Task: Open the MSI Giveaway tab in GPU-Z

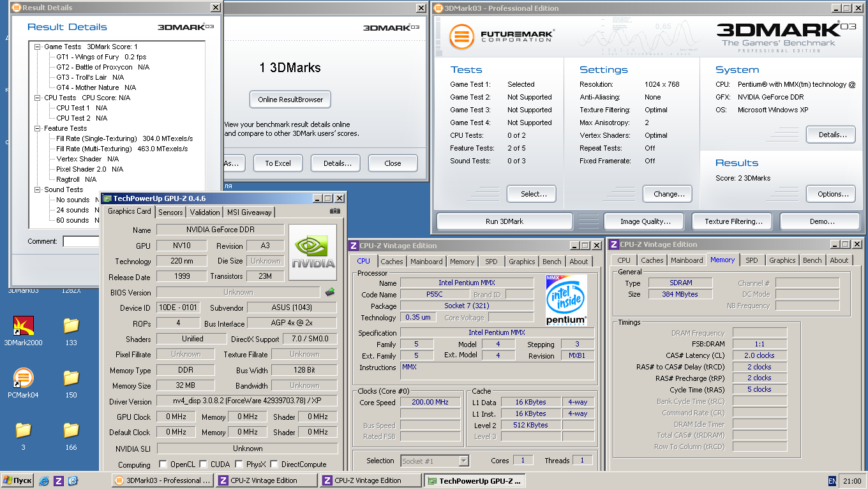Action: click(249, 212)
